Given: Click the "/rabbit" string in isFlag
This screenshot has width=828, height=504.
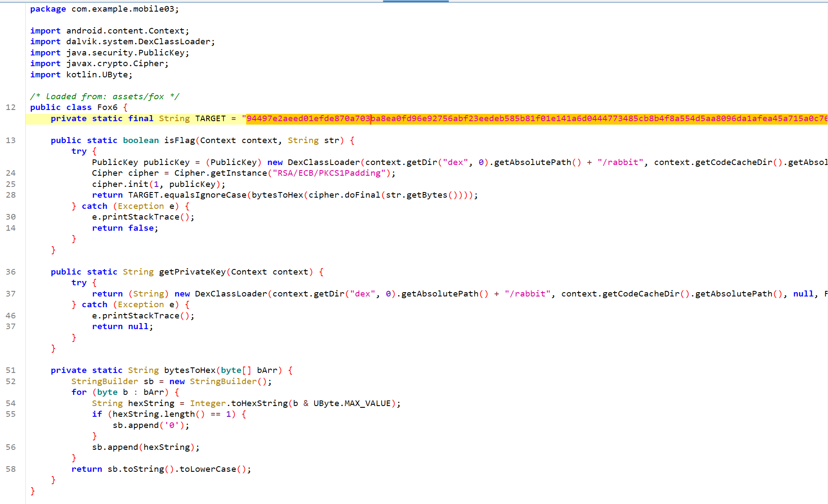Looking at the screenshot, I should point(620,162).
